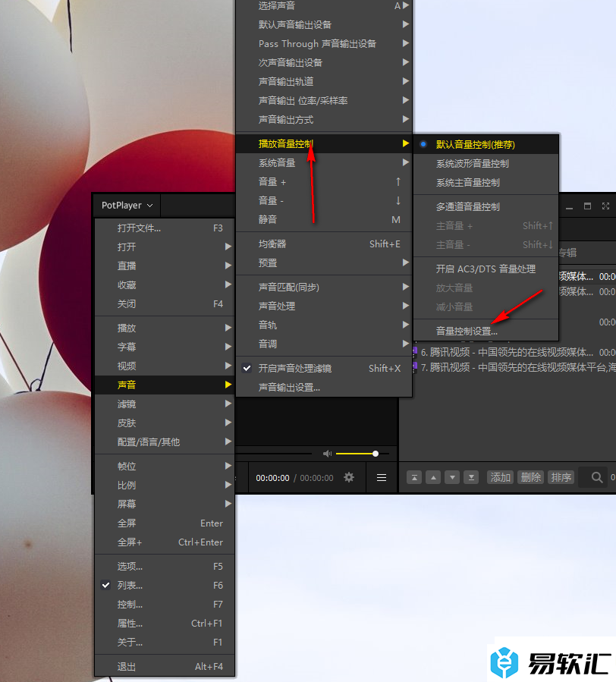Expand the 皮肤 submenu
The width and height of the screenshot is (616, 682).
point(165,423)
